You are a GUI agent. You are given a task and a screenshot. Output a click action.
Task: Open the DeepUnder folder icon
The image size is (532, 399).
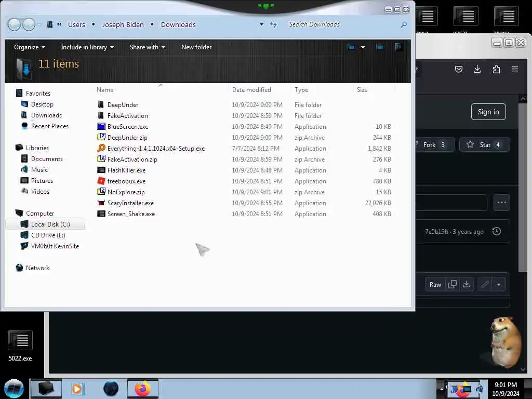[x=101, y=104]
